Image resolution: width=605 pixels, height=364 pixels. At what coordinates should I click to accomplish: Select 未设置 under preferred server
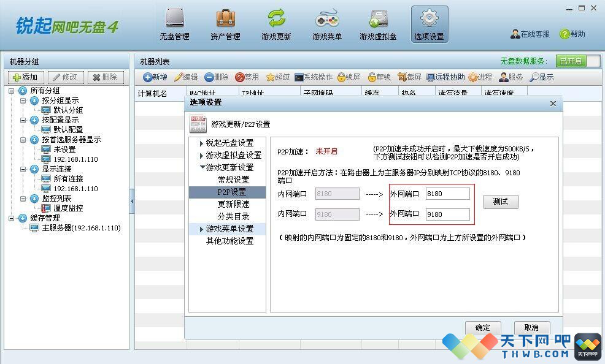(64, 150)
